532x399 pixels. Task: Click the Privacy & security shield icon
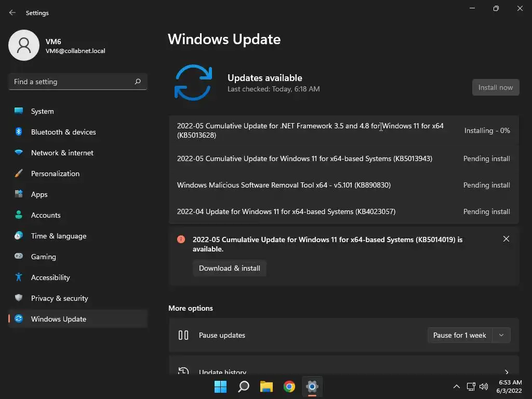tap(19, 298)
